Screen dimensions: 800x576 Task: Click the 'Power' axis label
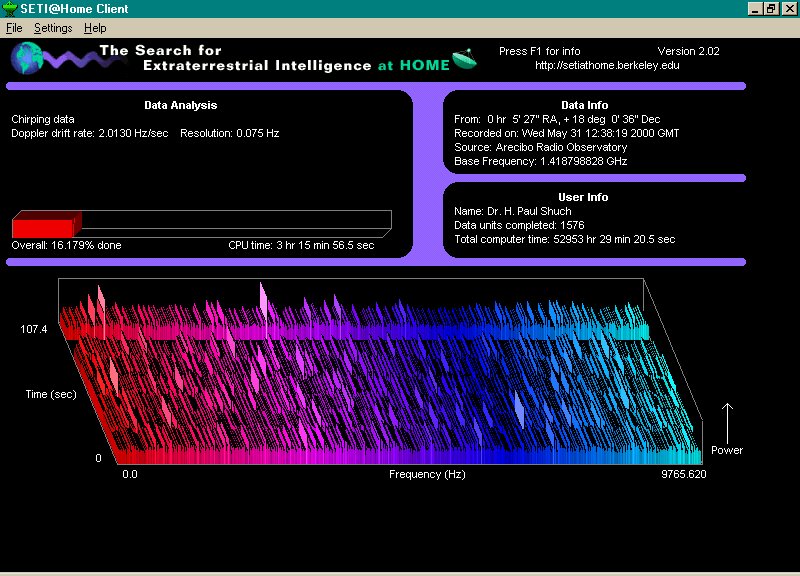pos(727,450)
